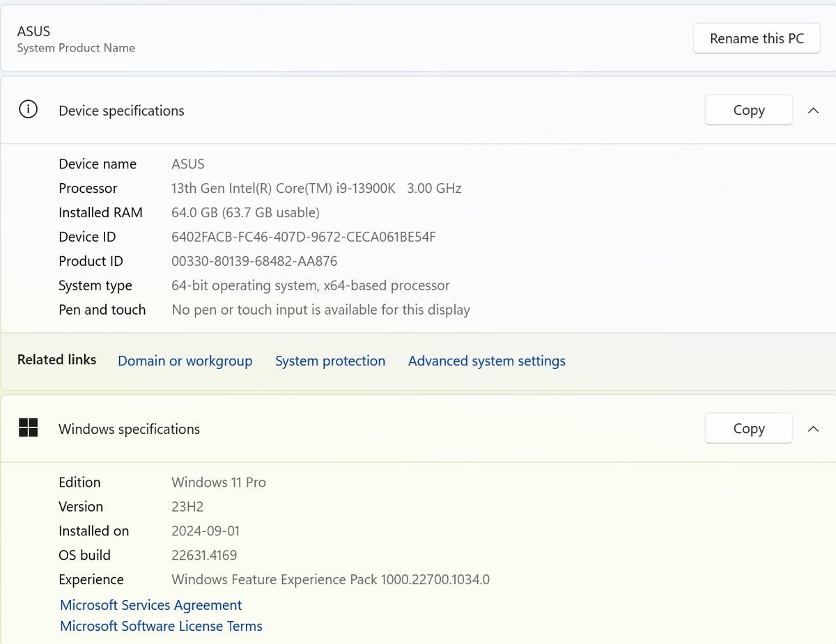Click the Installed on date 2024-09-01

[206, 531]
